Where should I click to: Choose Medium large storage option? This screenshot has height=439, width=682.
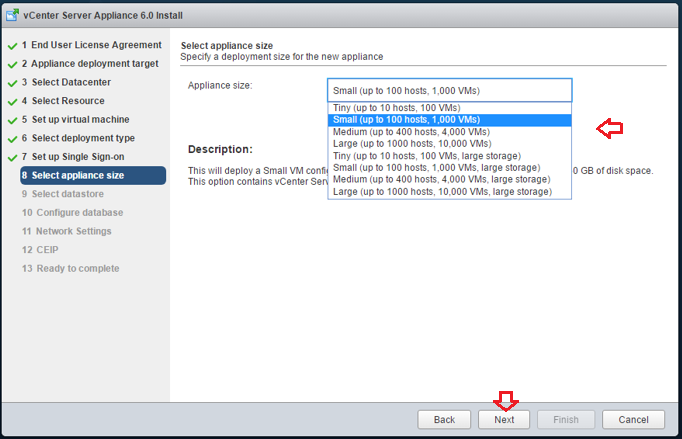click(x=449, y=179)
